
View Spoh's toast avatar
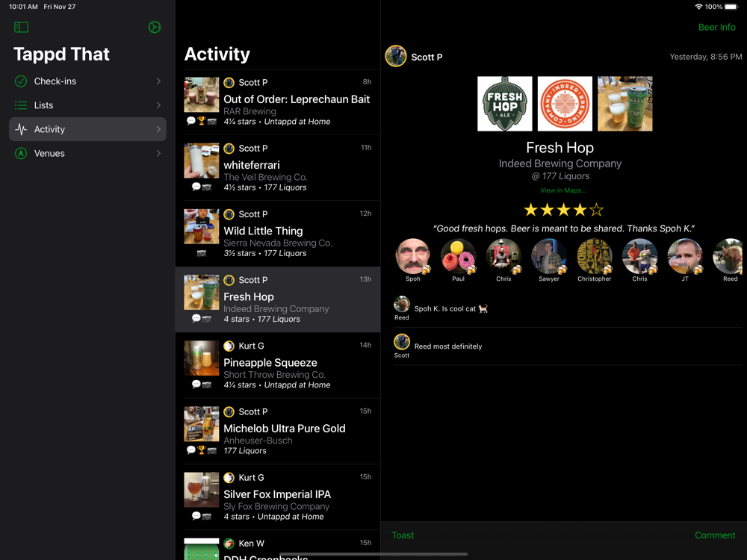[x=412, y=257]
